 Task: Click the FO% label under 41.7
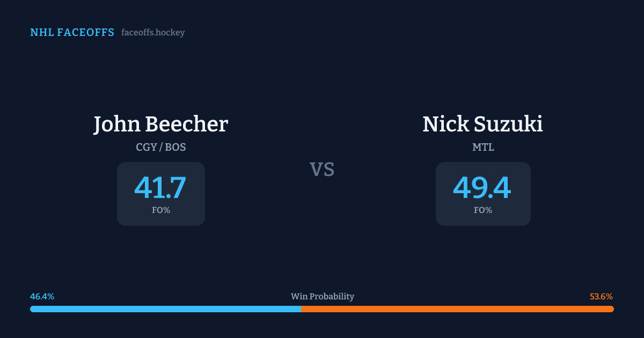tap(160, 210)
